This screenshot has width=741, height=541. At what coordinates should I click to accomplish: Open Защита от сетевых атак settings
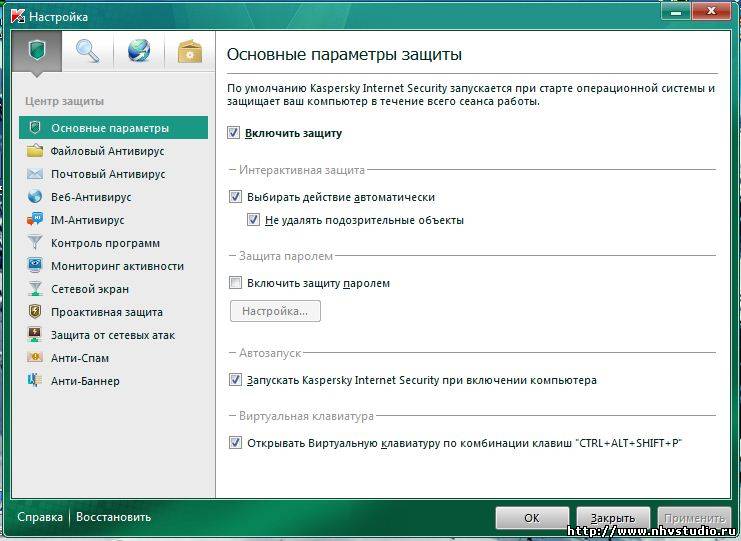pos(113,335)
